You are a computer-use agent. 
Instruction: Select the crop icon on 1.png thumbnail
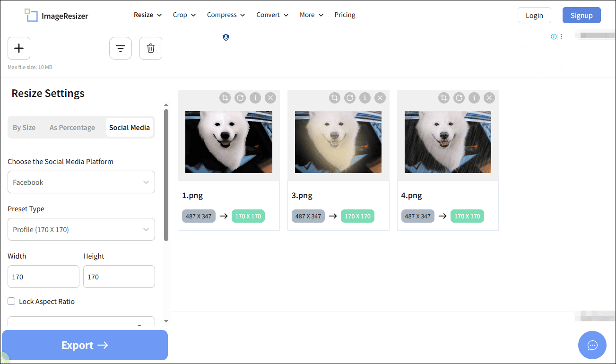pos(225,98)
